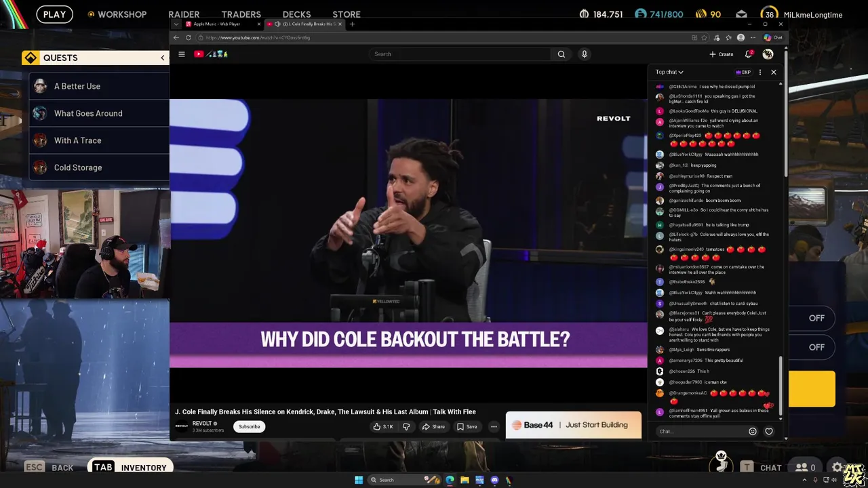Dislike the J. Cole video
Image resolution: width=868 pixels, height=488 pixels.
[x=406, y=426]
